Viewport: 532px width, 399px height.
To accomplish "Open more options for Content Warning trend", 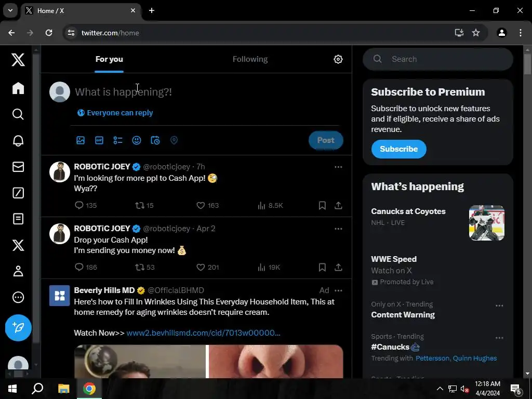I will point(499,305).
